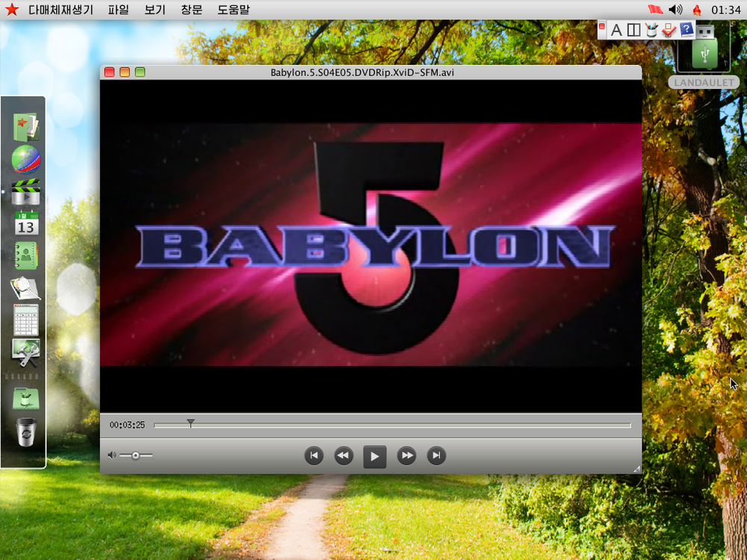747x560 pixels.
Task: Open the green applications folder in dock
Action: click(x=25, y=399)
